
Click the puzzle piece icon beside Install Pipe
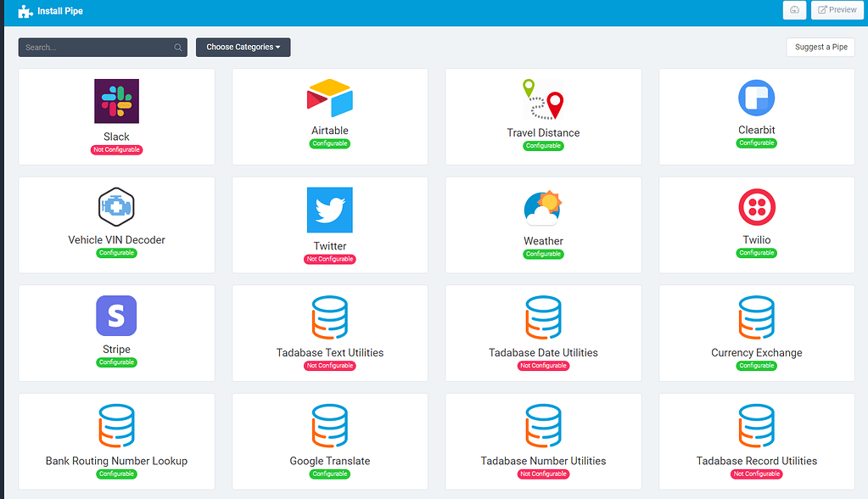pos(23,11)
